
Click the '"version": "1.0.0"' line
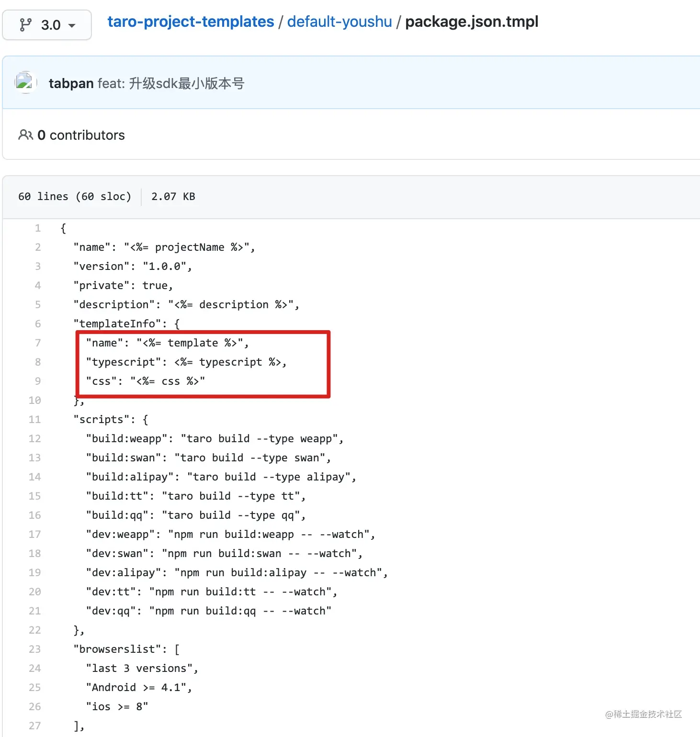point(133,267)
